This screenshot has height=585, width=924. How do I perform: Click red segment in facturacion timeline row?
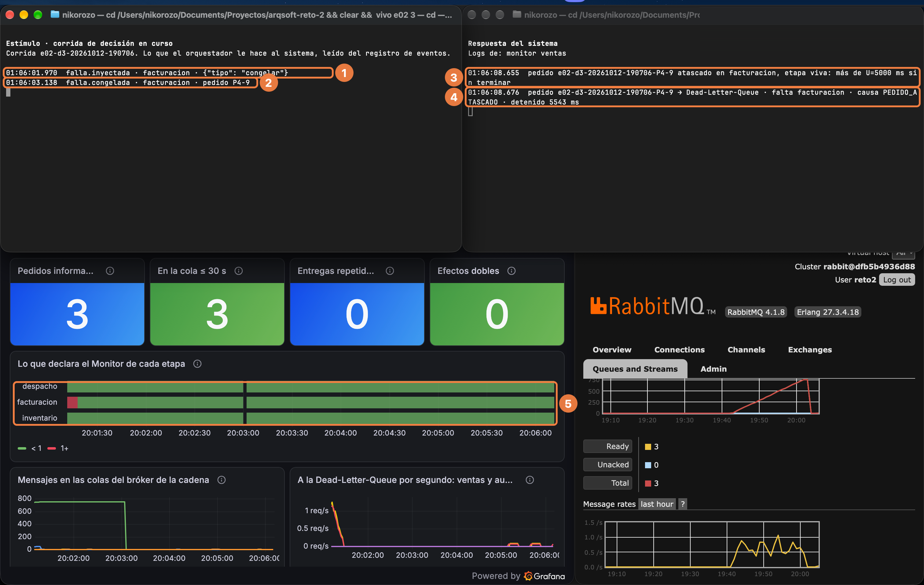72,402
